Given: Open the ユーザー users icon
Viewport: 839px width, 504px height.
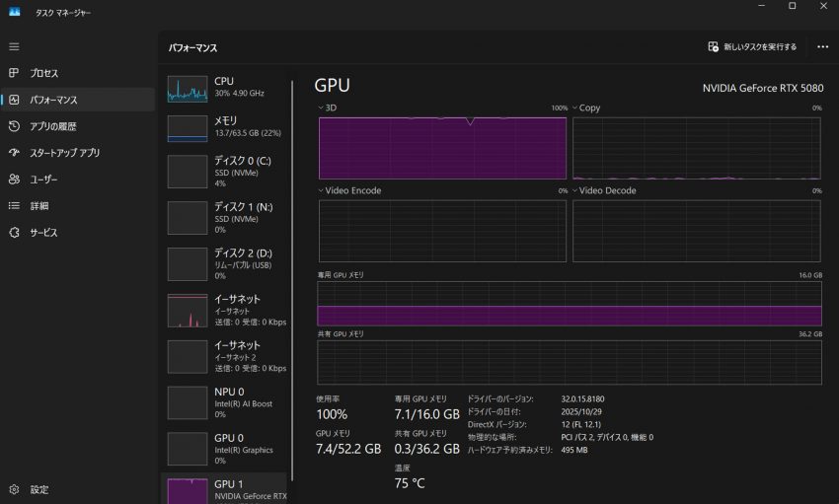Looking at the screenshot, I should tap(14, 180).
